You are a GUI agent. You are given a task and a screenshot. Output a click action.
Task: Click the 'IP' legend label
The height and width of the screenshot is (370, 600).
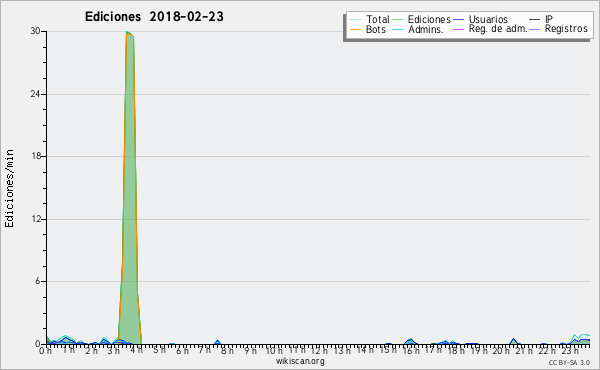[x=549, y=19]
